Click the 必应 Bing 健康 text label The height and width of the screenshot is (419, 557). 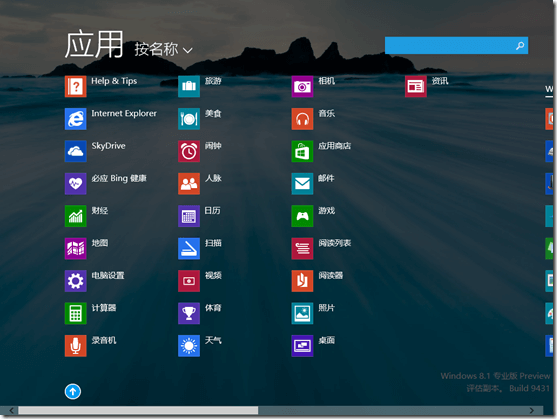pos(119,178)
